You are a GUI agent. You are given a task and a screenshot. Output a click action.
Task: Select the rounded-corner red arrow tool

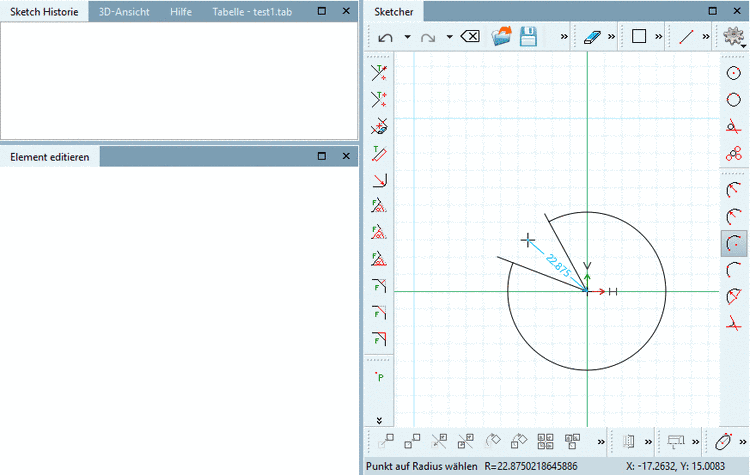pyautogui.click(x=379, y=180)
